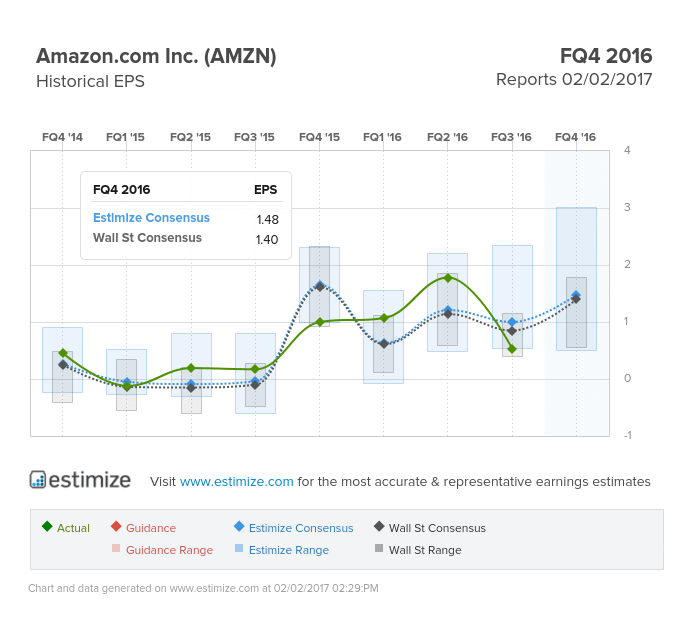The height and width of the screenshot is (620, 685).
Task: Click the red Guidance diamond in legend
Action: click(116, 526)
